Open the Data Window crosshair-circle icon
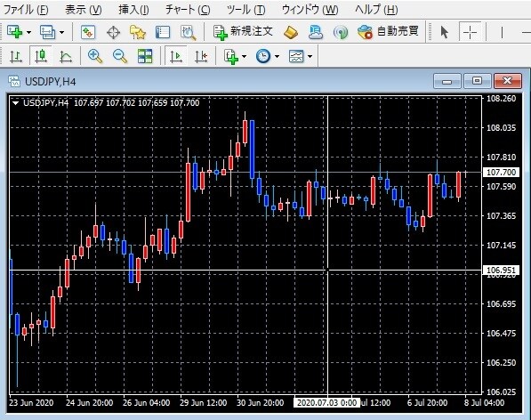Viewport: 531px width, 420px height. (x=113, y=33)
